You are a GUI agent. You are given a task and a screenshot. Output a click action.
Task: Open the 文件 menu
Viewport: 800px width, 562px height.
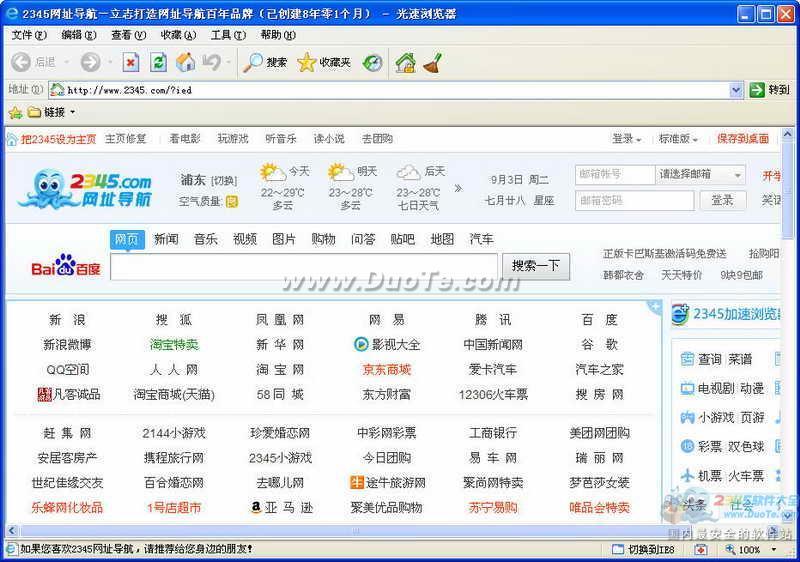pos(29,35)
